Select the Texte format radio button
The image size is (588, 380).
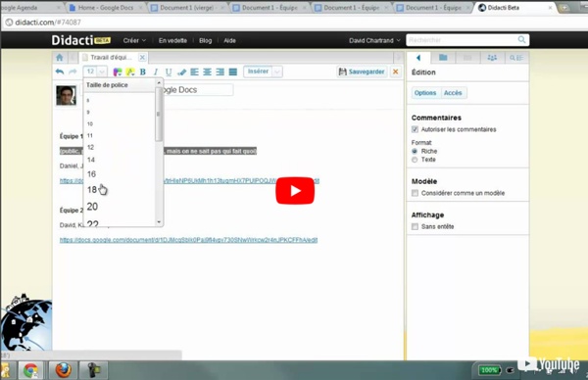click(415, 160)
